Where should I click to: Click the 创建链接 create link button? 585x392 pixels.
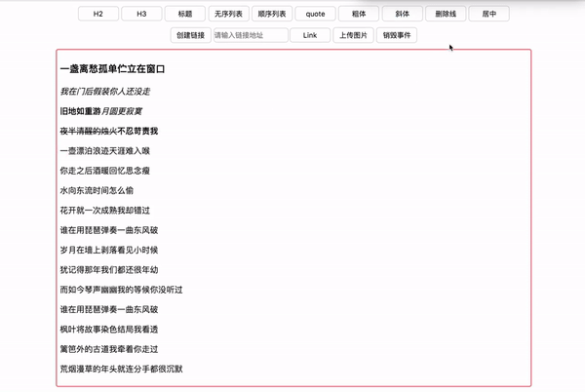click(191, 35)
